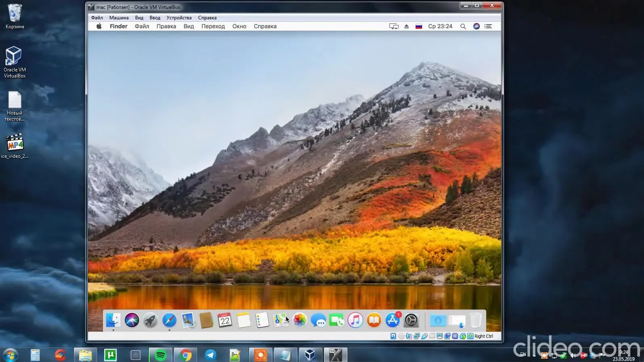Click the eject icon in menu bar

click(x=406, y=26)
